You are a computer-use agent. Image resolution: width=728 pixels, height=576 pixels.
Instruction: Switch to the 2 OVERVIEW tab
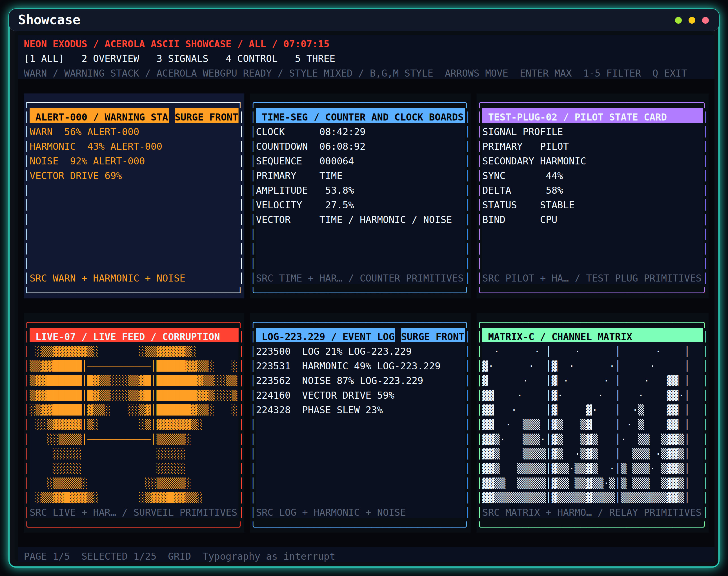(x=110, y=59)
